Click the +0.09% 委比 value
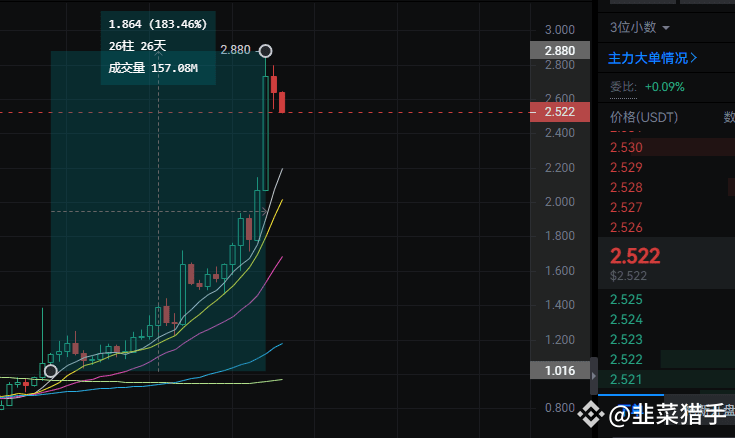The image size is (735, 438). pyautogui.click(x=664, y=87)
